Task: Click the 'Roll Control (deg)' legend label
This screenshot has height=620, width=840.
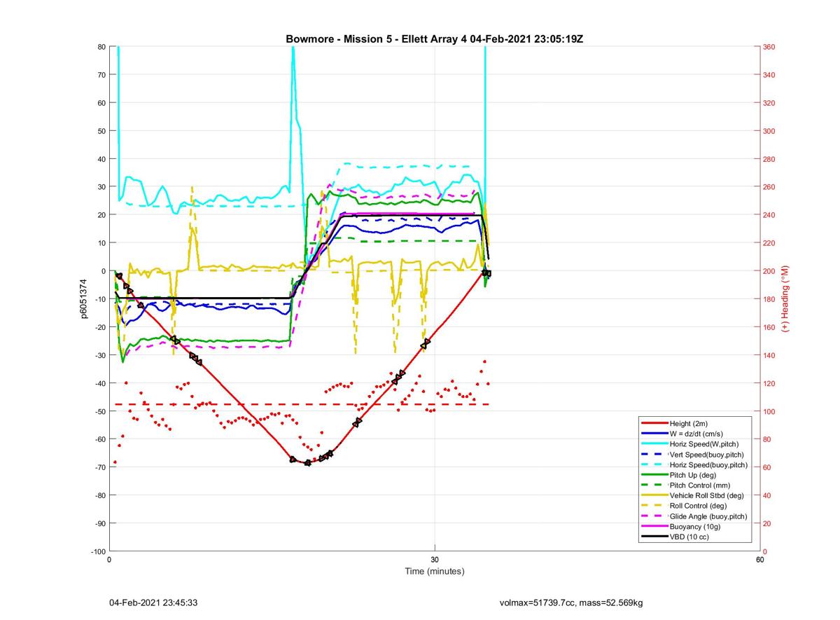Action: tap(699, 506)
